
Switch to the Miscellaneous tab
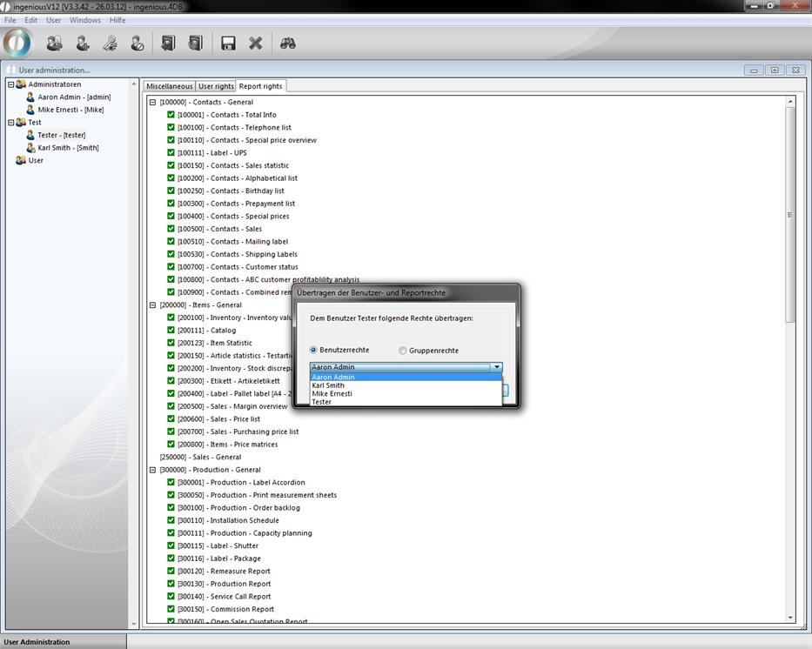170,86
